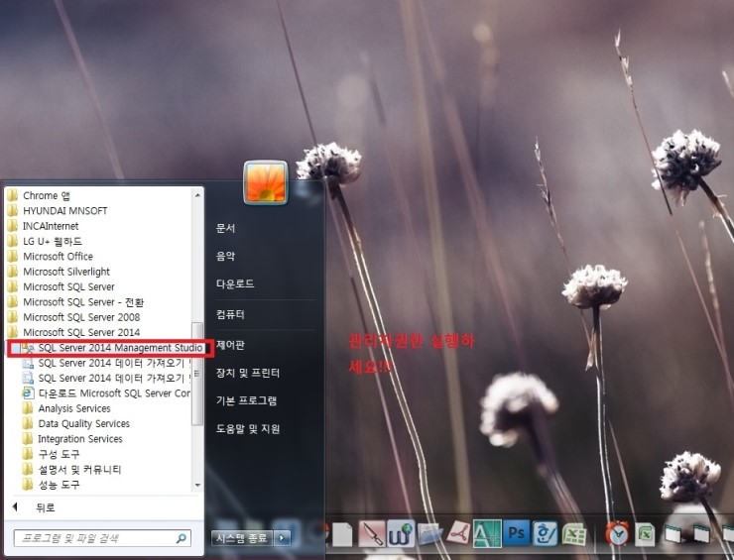This screenshot has height=560, width=734.
Task: Open 기본 프로그램 in the Start menu
Action: pyautogui.click(x=246, y=400)
